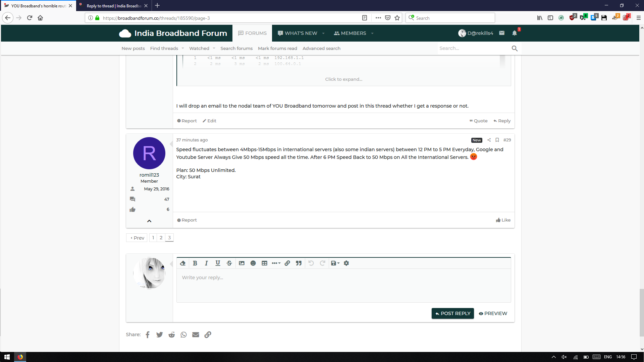The image size is (644, 362).
Task: Open forum alerts bell icon
Action: click(x=515, y=33)
